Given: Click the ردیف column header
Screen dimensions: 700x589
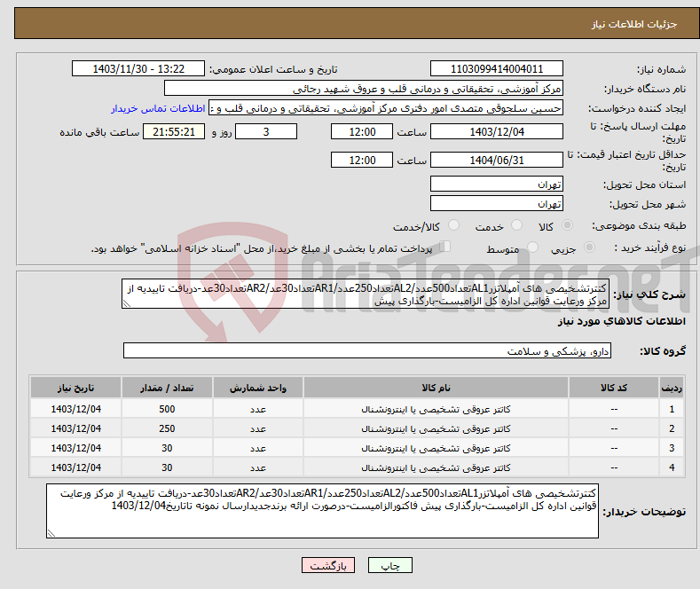Looking at the screenshot, I should [672, 388].
